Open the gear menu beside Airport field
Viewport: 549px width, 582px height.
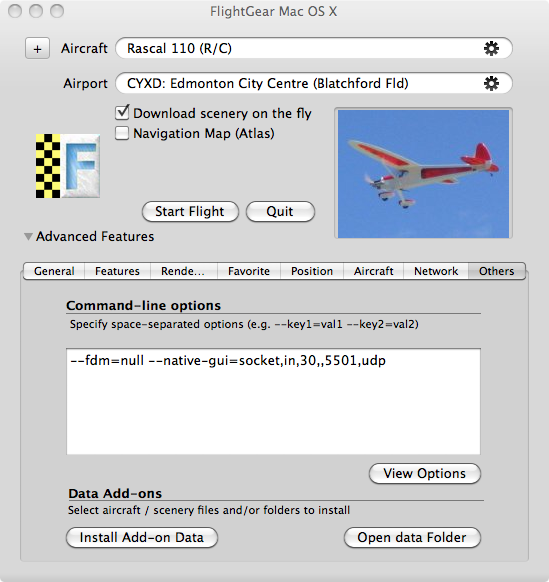click(491, 84)
